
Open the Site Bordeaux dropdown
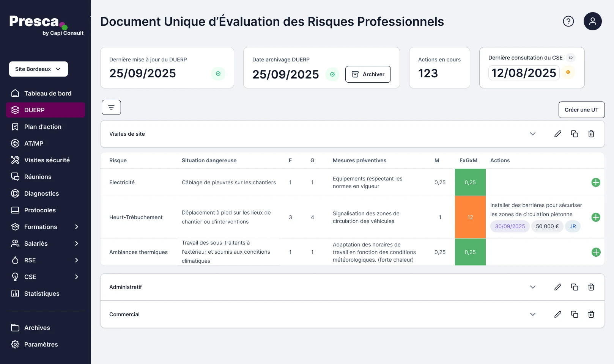38,69
